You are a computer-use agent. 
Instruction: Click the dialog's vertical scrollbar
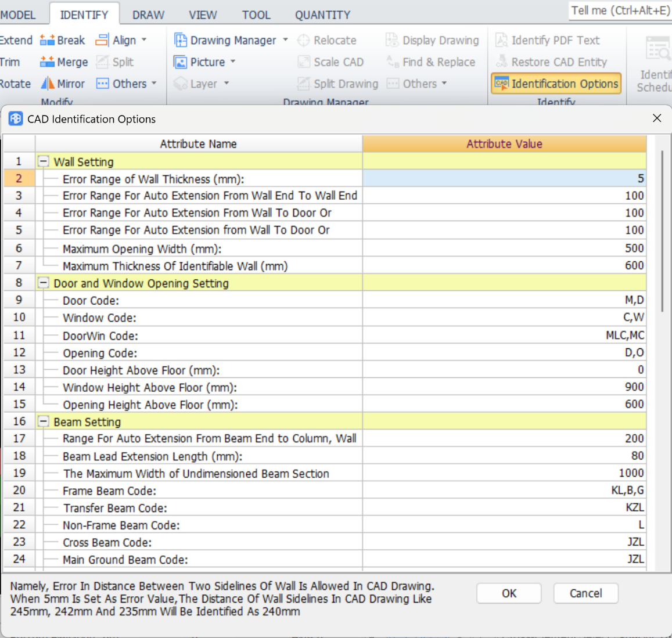(x=662, y=232)
